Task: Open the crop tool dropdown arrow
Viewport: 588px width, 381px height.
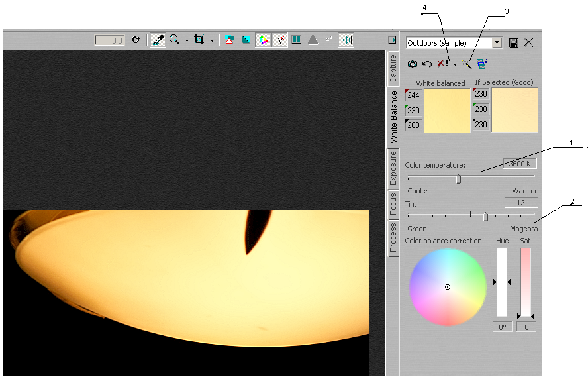Action: point(212,40)
